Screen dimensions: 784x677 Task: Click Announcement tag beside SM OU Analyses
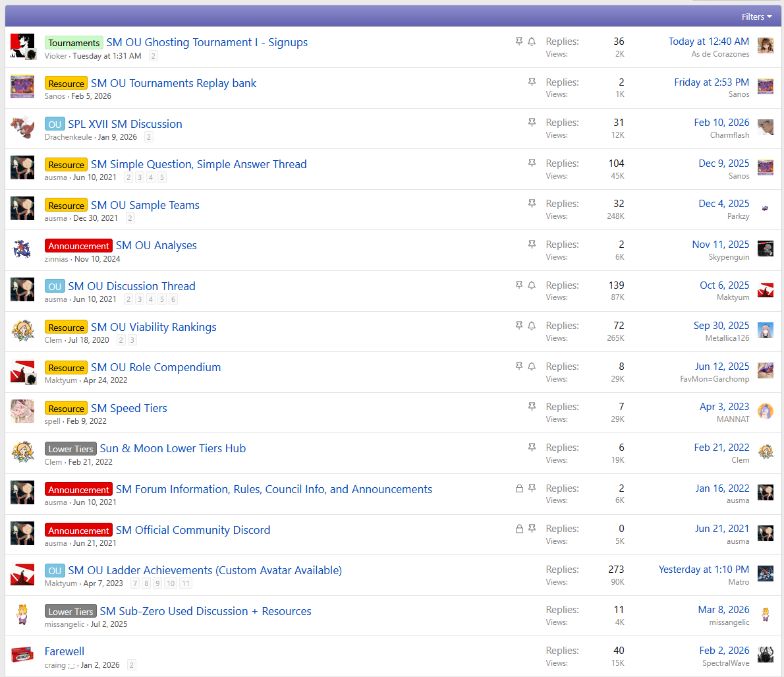coord(78,246)
